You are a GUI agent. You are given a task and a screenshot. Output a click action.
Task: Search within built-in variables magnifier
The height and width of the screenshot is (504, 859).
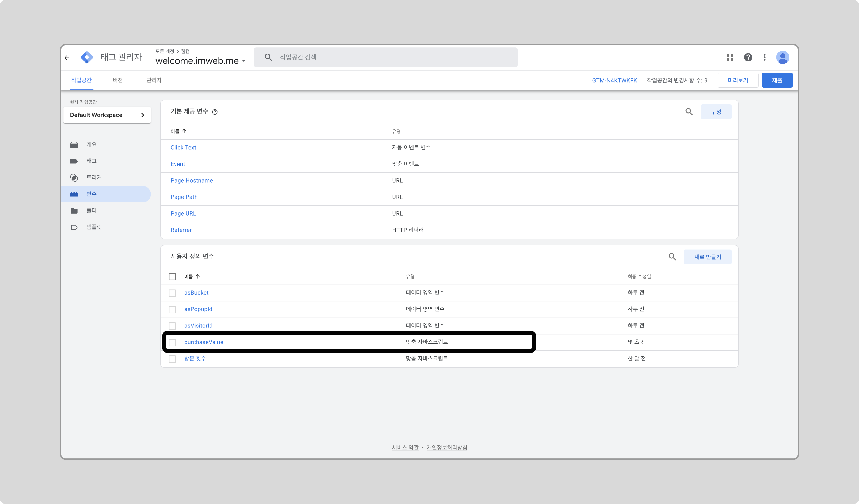pos(689,111)
